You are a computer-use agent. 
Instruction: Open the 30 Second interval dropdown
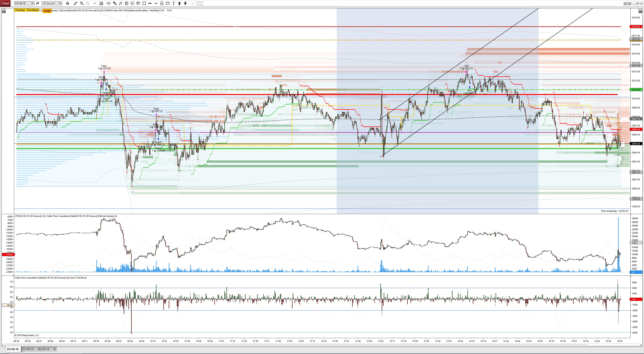pos(52,3)
